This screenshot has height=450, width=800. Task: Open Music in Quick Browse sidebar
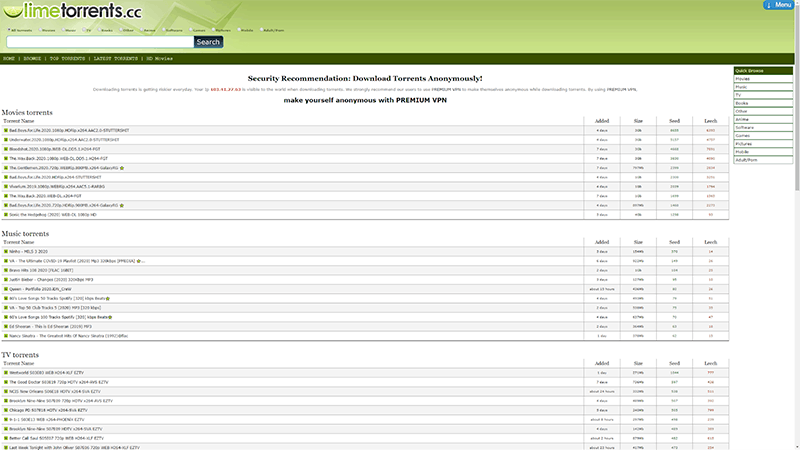click(763, 87)
